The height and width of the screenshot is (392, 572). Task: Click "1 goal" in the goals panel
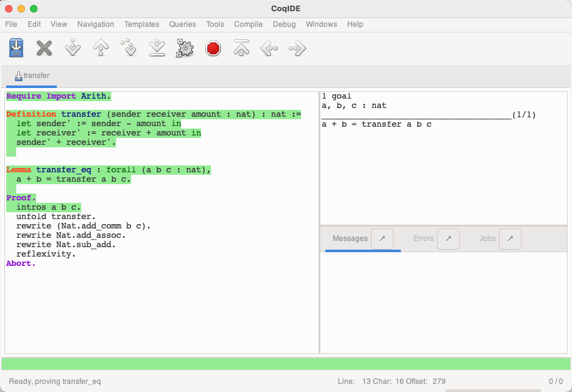[337, 96]
